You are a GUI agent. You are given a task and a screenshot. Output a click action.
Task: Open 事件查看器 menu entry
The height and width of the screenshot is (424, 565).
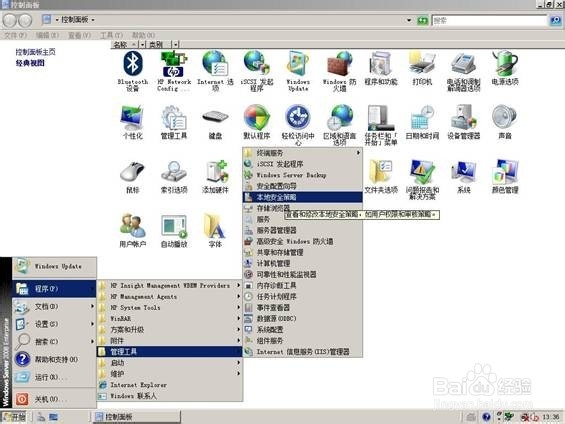tap(303, 308)
